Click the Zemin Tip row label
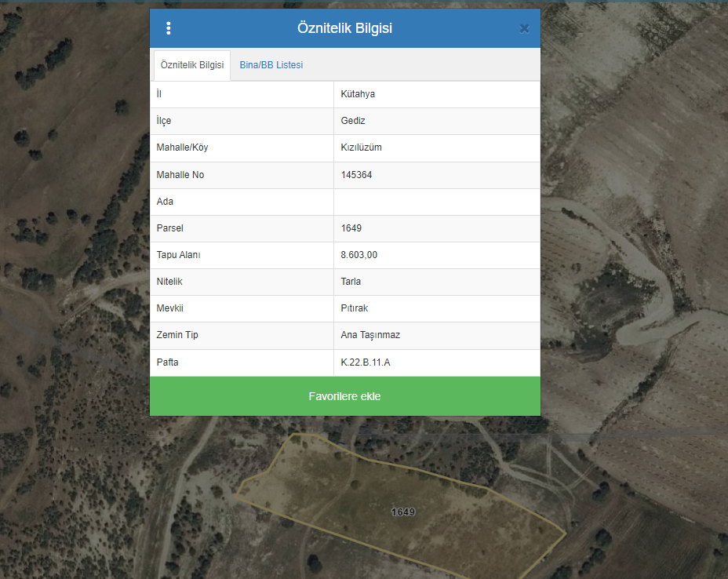Image resolution: width=728 pixels, height=579 pixels. point(177,335)
